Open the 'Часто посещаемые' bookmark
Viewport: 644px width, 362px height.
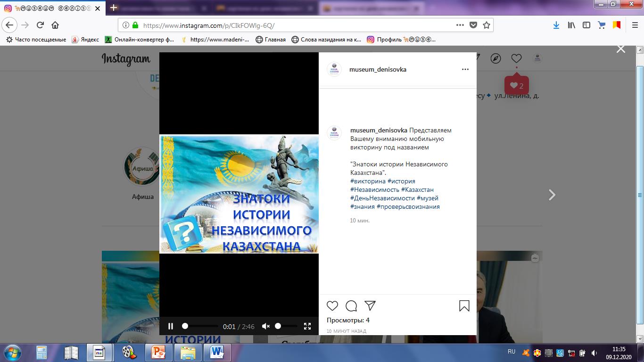[x=36, y=40]
